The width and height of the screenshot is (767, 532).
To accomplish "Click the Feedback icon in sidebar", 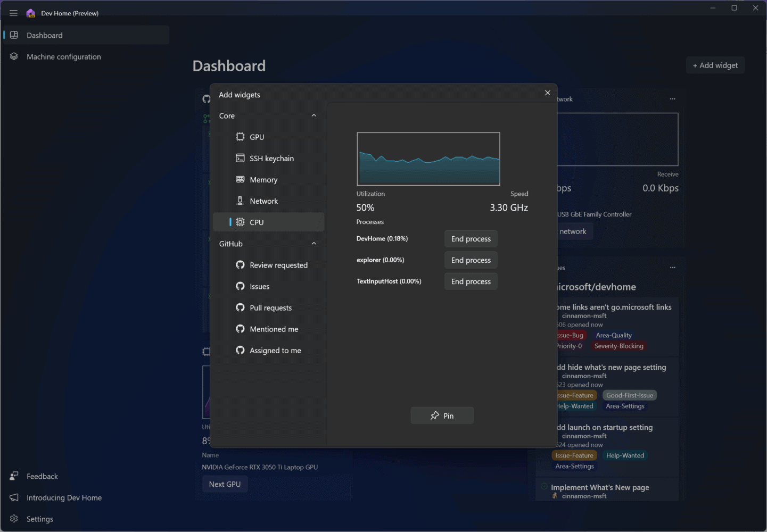I will click(14, 476).
